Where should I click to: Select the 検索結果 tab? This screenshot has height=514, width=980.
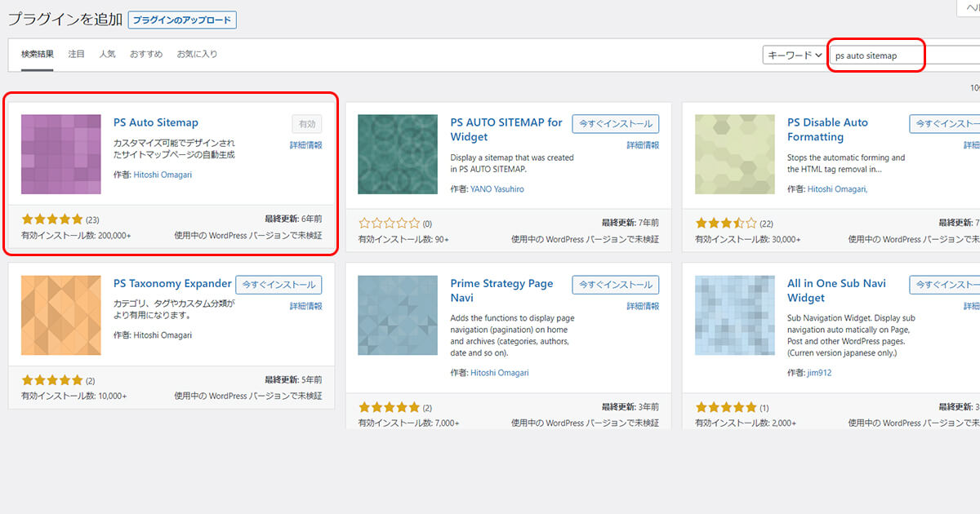click(x=38, y=55)
